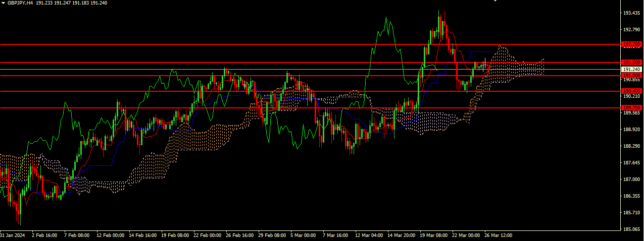Click the 14 Mar 20:00 time label
The height and width of the screenshot is (241, 644).
[402, 235]
